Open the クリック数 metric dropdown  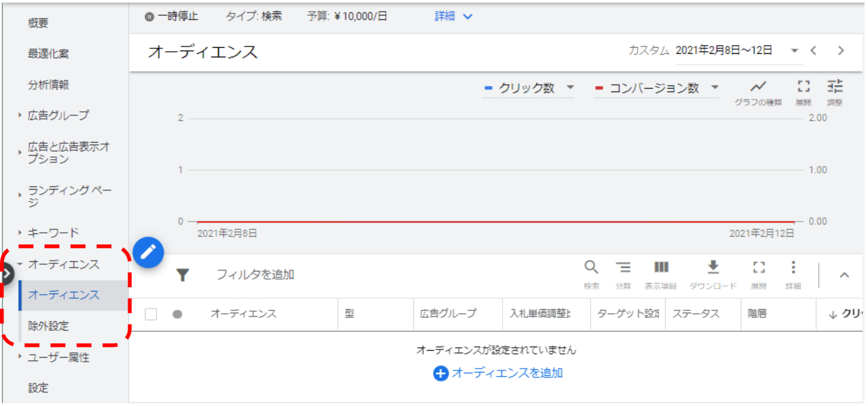(x=529, y=88)
